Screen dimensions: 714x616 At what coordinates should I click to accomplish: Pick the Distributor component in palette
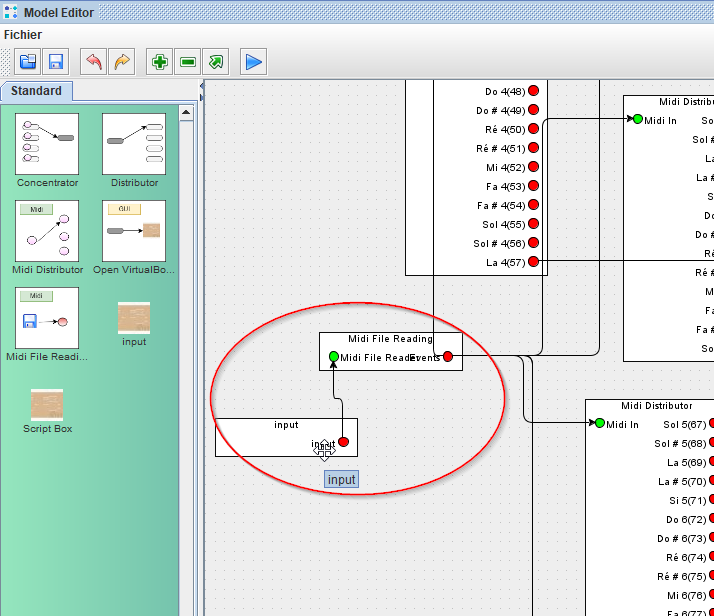coord(134,144)
